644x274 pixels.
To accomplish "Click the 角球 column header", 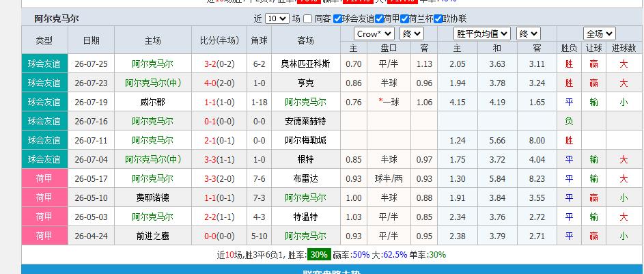I will pyautogui.click(x=259, y=40).
